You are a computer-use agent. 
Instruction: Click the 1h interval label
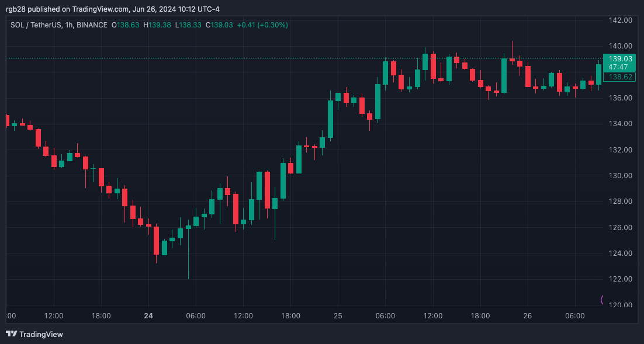(x=69, y=25)
